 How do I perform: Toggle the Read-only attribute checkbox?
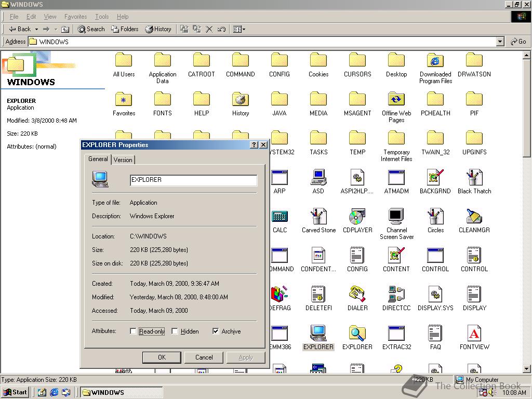[x=133, y=331]
